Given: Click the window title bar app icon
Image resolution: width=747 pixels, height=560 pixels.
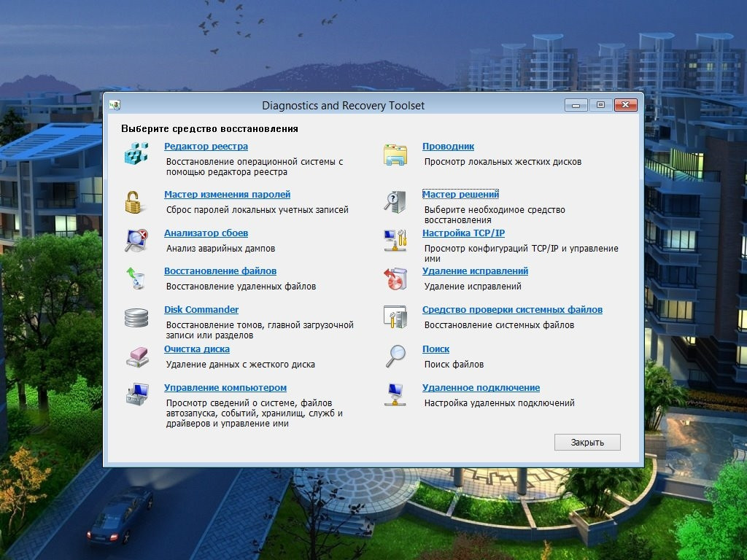Looking at the screenshot, I should pos(115,105).
